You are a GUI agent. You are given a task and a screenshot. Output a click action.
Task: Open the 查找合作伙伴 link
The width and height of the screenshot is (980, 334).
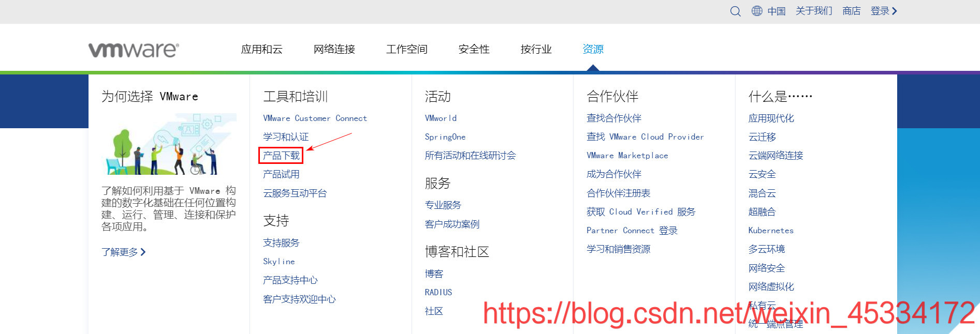(x=614, y=118)
